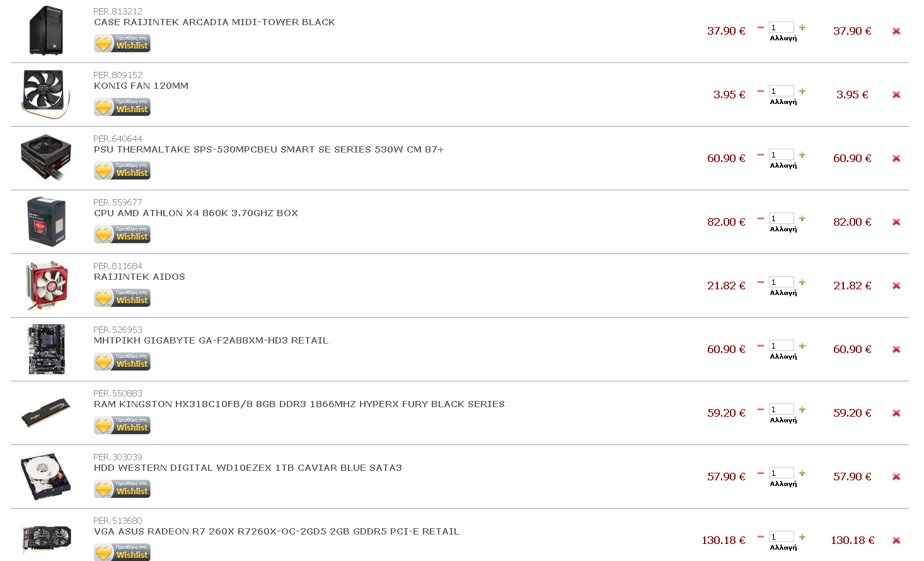Remove the Asus Radeon R7 260X item
Image resolution: width=924 pixels, height=561 pixels.
[x=896, y=540]
